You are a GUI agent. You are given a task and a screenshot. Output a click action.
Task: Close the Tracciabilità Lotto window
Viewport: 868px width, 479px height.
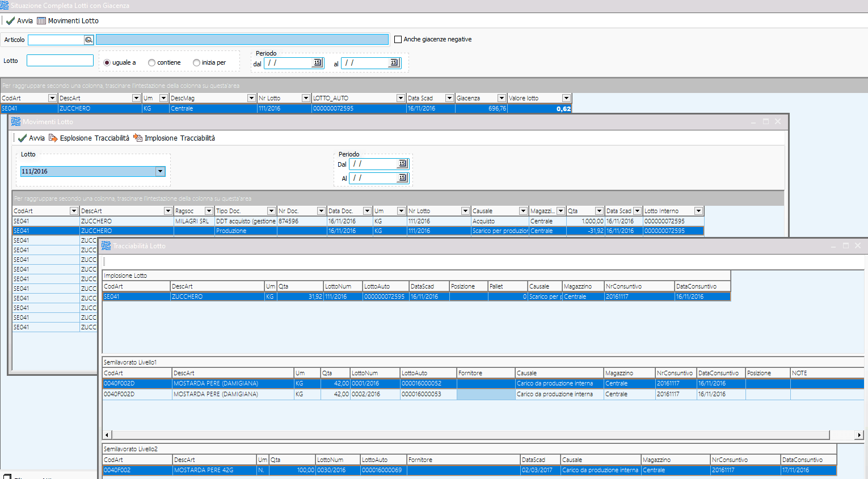(858, 245)
